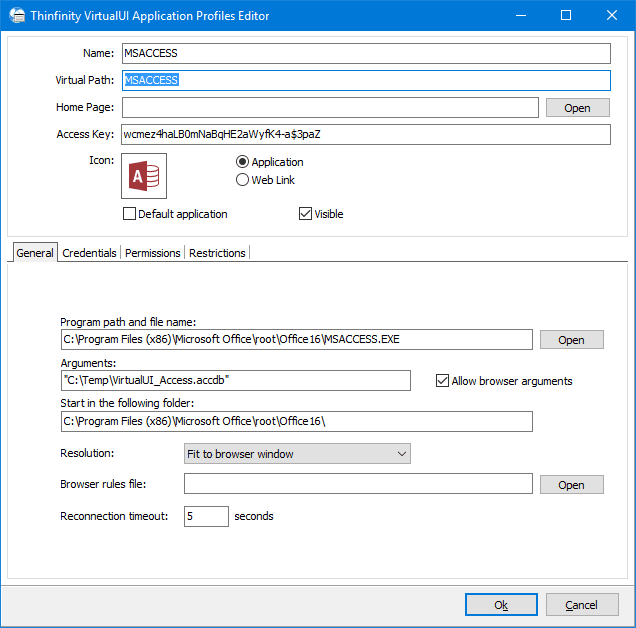The height and width of the screenshot is (628, 636).
Task: Click into the Virtual Path field
Action: (x=366, y=80)
